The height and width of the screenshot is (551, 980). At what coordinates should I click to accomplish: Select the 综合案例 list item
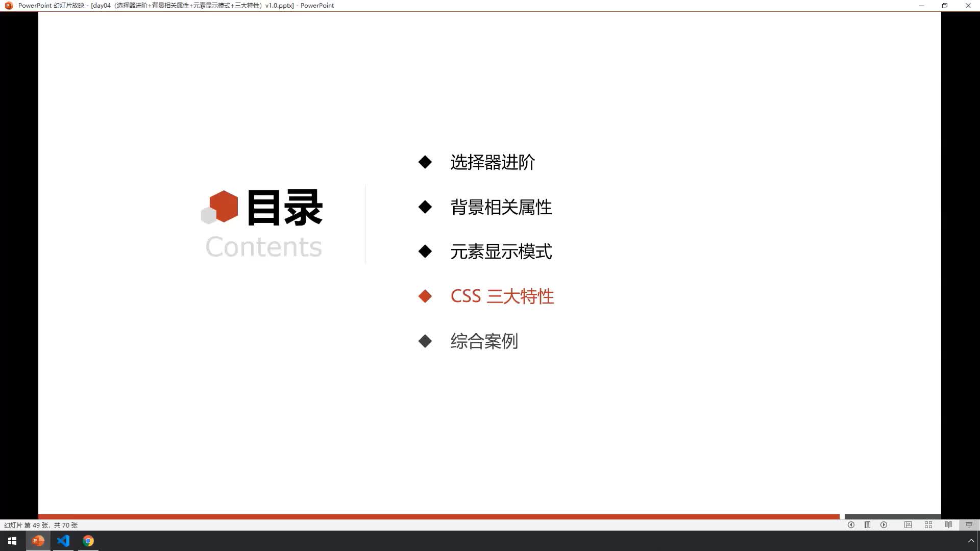tap(484, 341)
